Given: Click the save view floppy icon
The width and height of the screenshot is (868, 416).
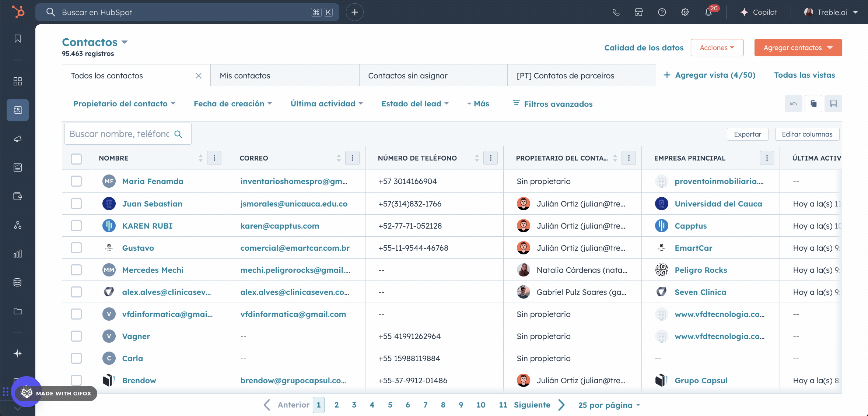Looking at the screenshot, I should 833,104.
